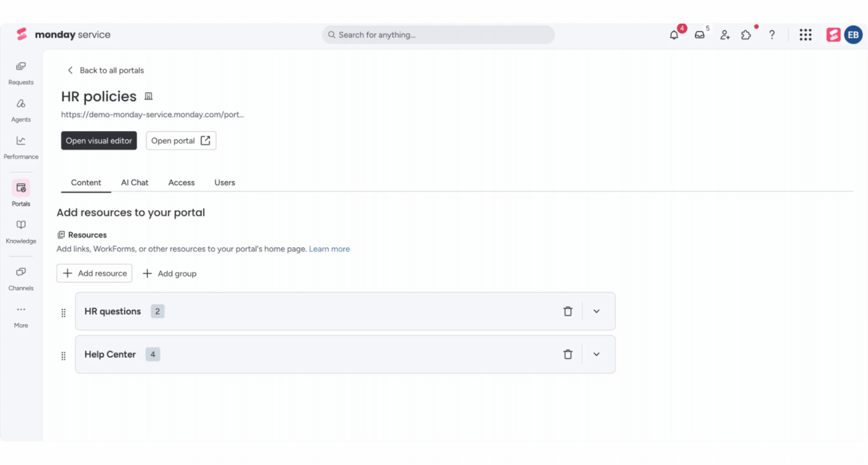Open the inbox tray icon
The image size is (868, 465).
click(700, 35)
